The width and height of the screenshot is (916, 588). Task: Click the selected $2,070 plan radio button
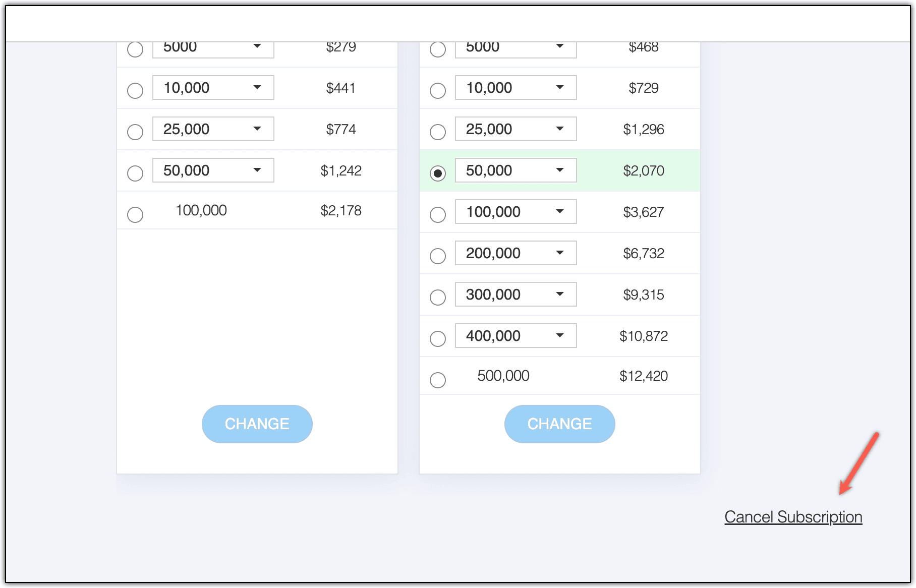coord(438,173)
